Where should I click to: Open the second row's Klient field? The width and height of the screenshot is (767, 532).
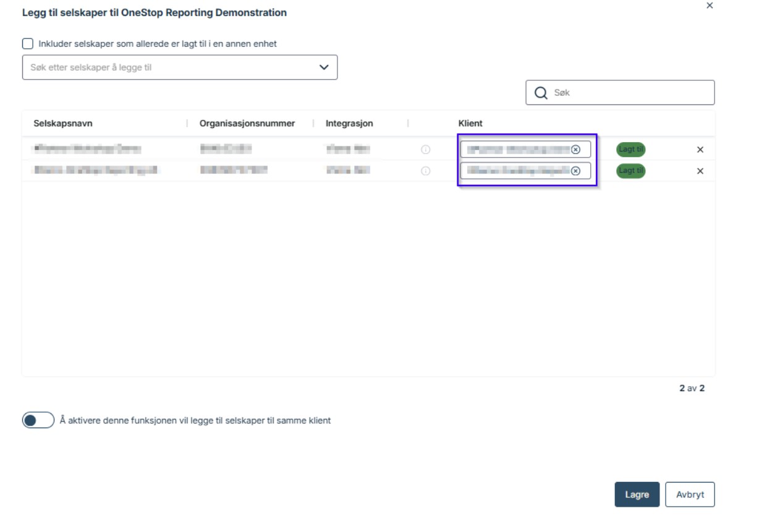(516, 171)
